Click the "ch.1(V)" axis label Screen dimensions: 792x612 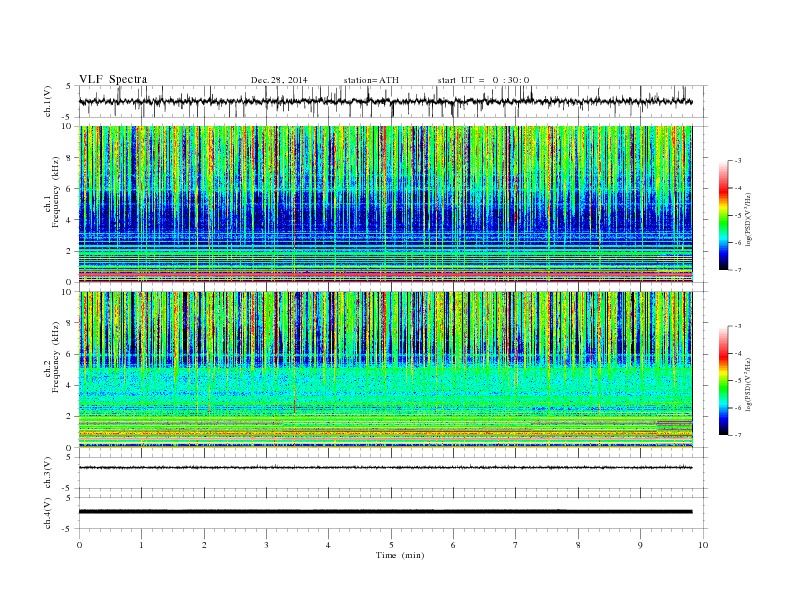(48, 102)
